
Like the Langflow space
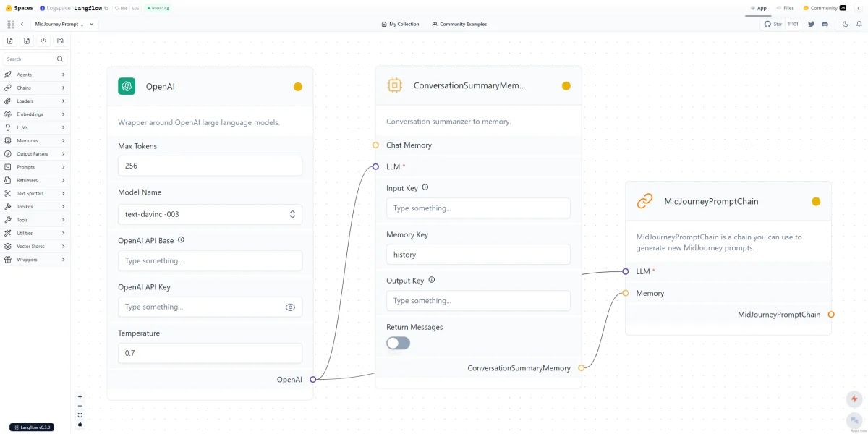[x=123, y=8]
